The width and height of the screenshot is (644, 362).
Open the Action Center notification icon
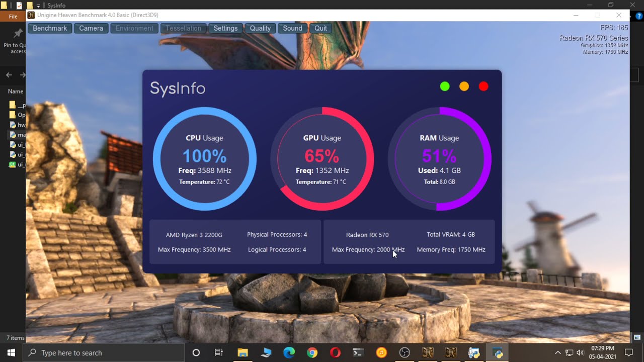point(628,352)
